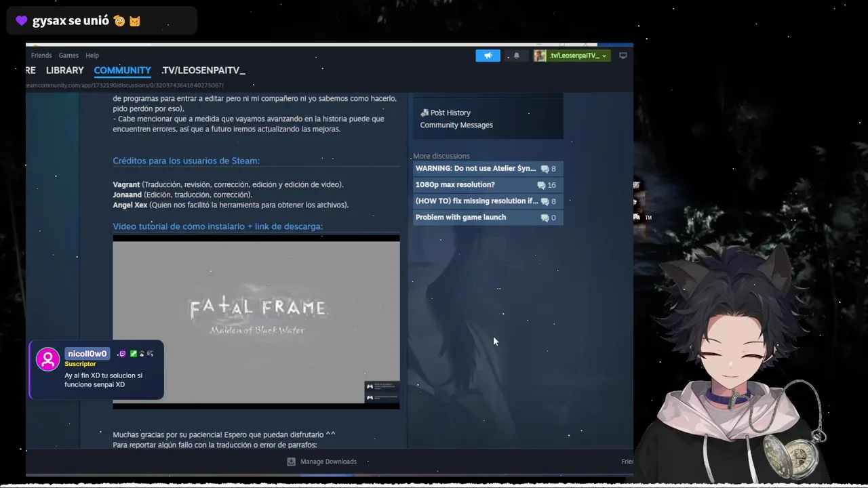Open Community Messages link

(456, 125)
